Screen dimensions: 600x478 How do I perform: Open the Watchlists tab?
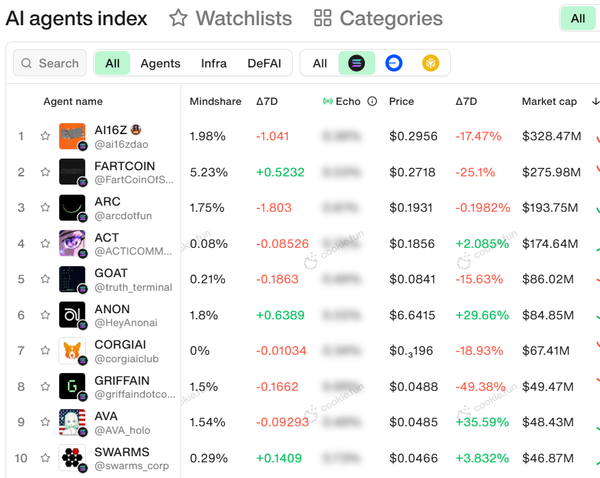[x=231, y=18]
